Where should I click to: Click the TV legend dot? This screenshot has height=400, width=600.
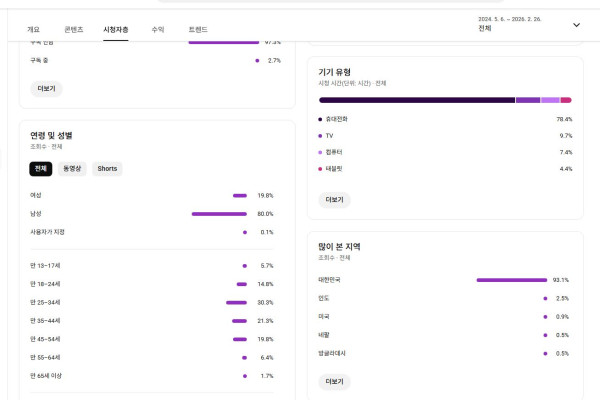click(x=320, y=135)
